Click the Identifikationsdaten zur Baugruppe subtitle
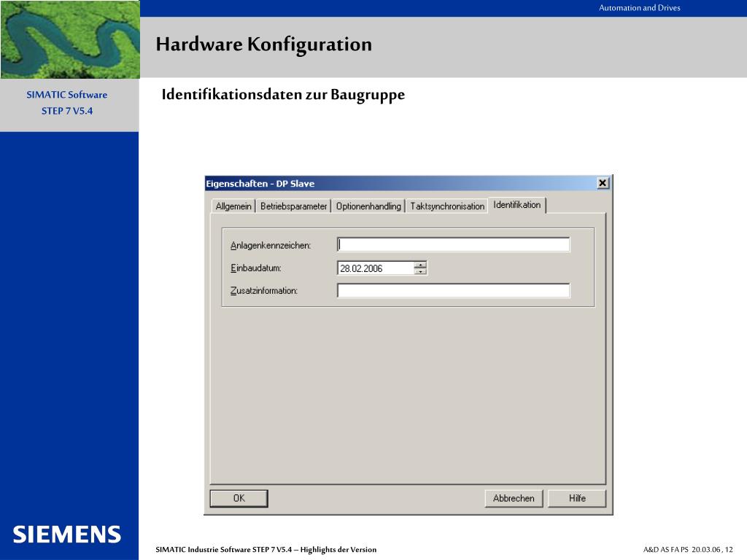The image size is (747, 560). pos(283,94)
